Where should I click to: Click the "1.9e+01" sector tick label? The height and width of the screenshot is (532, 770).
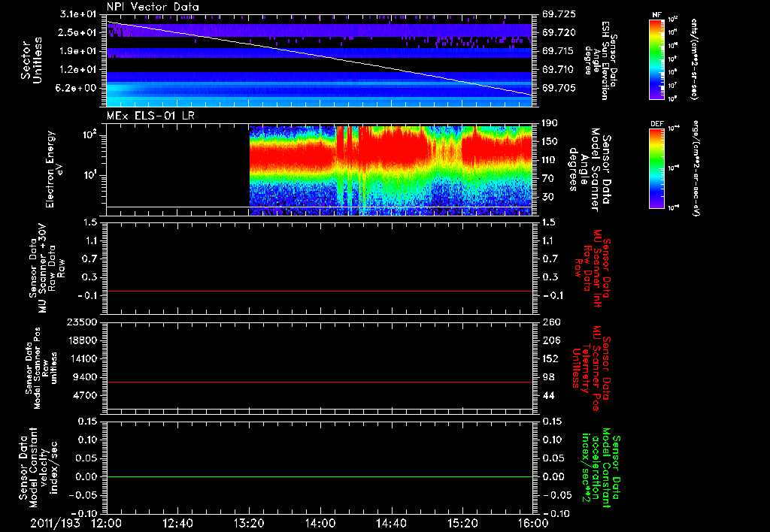pyautogui.click(x=78, y=51)
